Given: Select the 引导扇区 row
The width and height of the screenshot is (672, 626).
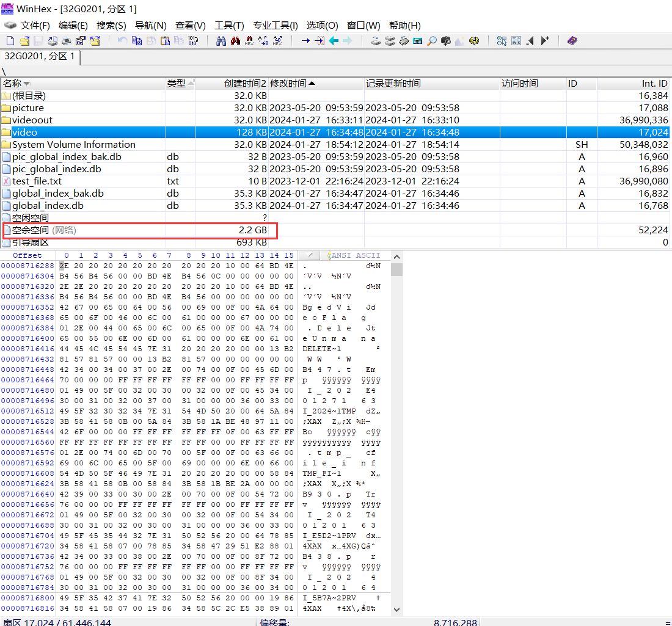Looking at the screenshot, I should coord(336,242).
